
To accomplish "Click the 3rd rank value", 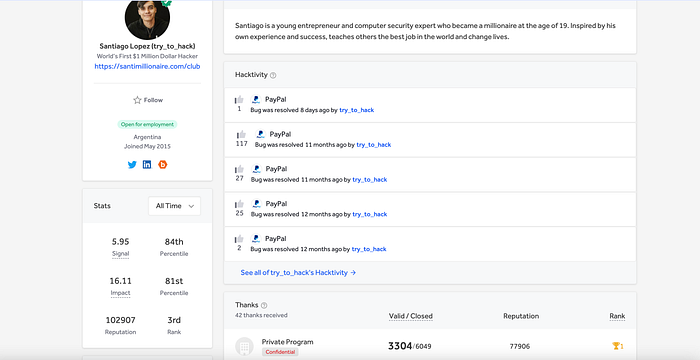I will [x=174, y=320].
